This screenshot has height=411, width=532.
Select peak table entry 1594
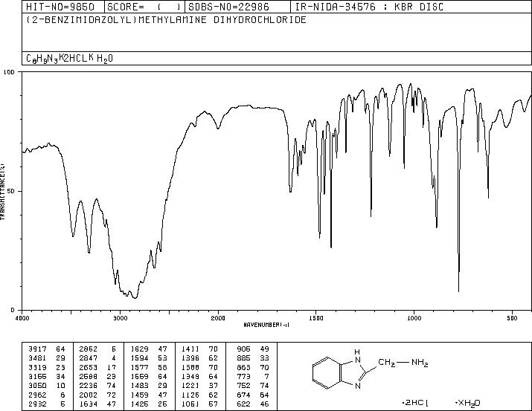click(149, 358)
